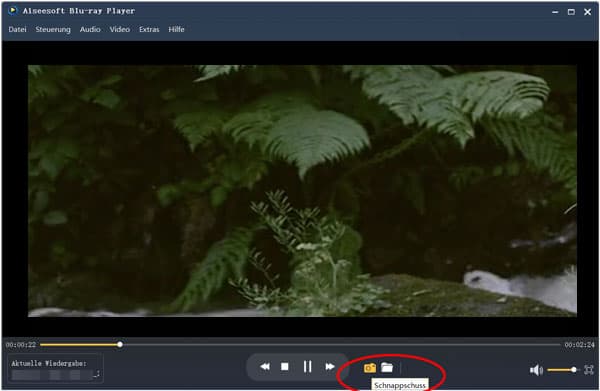Rewind playback with the backward button

click(265, 367)
